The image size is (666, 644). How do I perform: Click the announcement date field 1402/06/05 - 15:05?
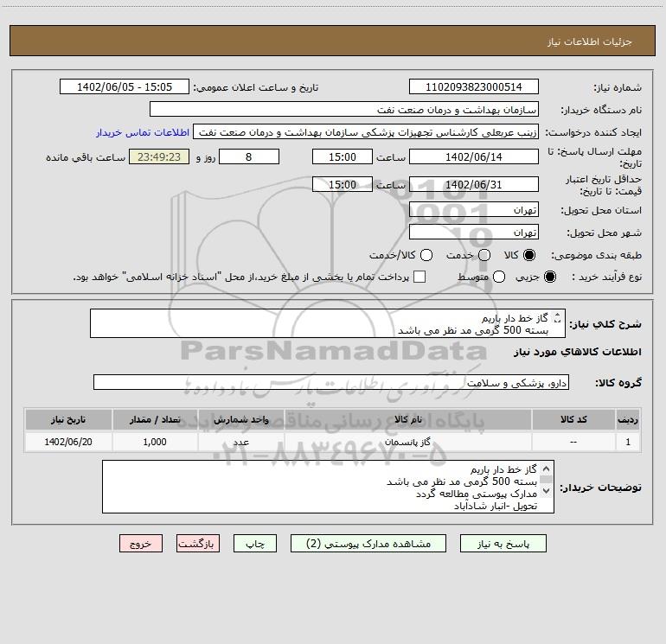tap(125, 86)
